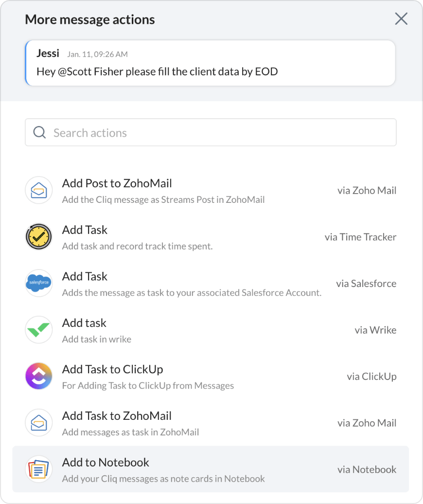423x504 pixels.
Task: Select Add Task via Salesforce
Action: (x=85, y=277)
